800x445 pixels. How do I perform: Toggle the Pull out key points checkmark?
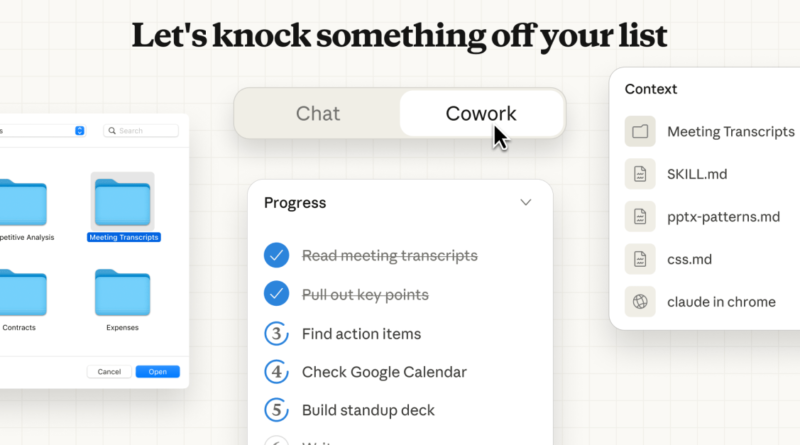tap(277, 295)
